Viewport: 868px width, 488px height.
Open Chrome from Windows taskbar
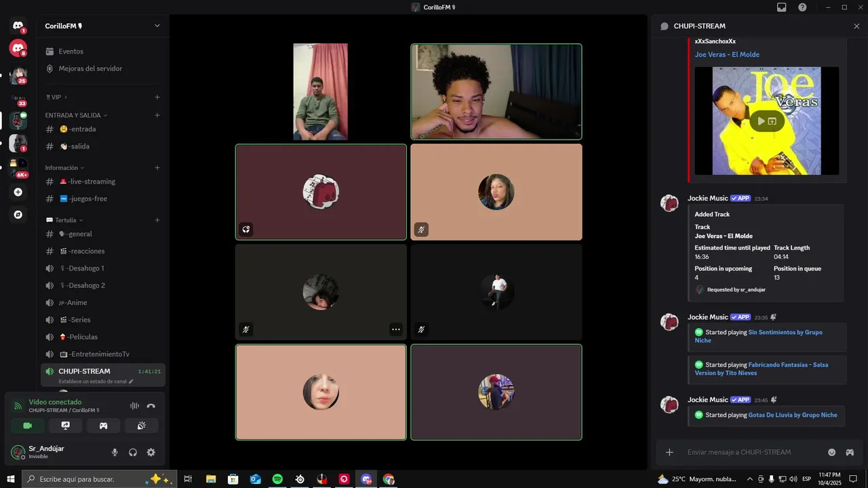[x=389, y=479]
